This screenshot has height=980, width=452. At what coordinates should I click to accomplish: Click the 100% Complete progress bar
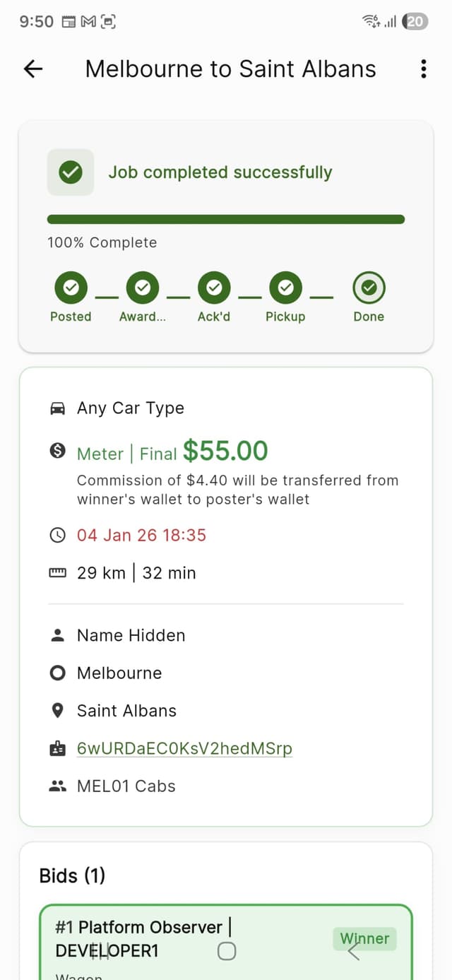pyautogui.click(x=226, y=217)
